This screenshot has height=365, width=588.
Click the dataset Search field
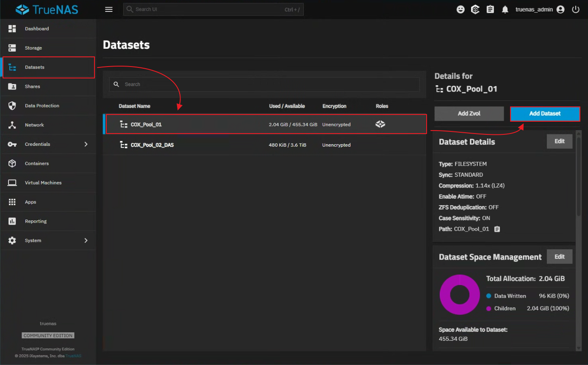click(x=264, y=84)
